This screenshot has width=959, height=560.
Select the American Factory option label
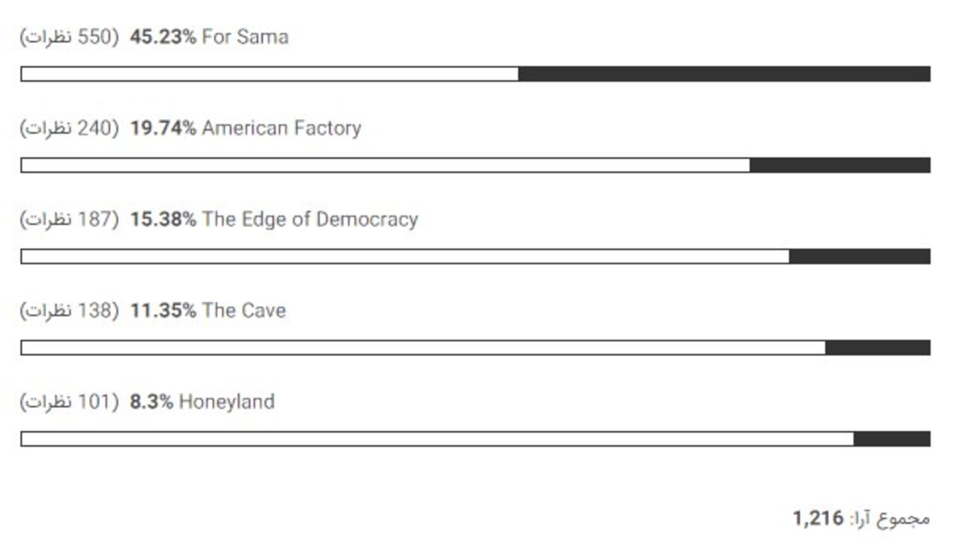pos(281,128)
